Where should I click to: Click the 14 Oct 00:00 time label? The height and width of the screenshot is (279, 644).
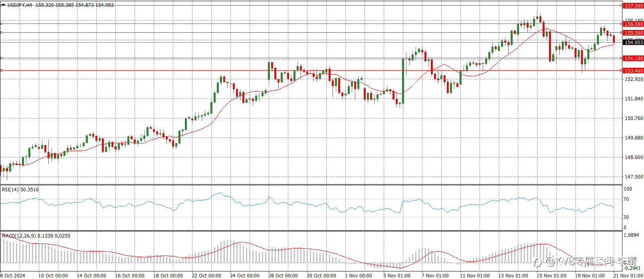[91, 276]
